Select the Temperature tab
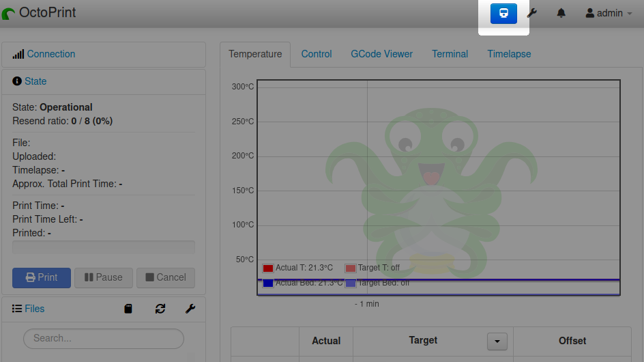The height and width of the screenshot is (362, 644). (x=255, y=54)
